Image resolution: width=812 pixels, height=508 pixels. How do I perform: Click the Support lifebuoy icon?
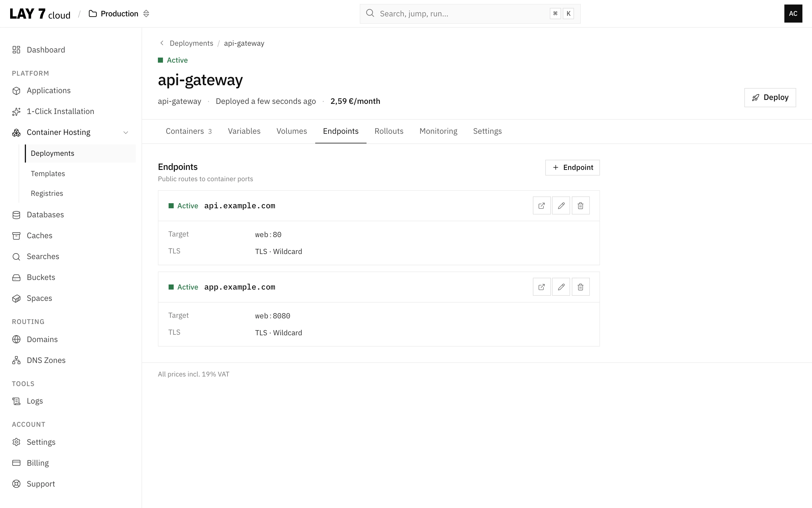[x=16, y=484]
